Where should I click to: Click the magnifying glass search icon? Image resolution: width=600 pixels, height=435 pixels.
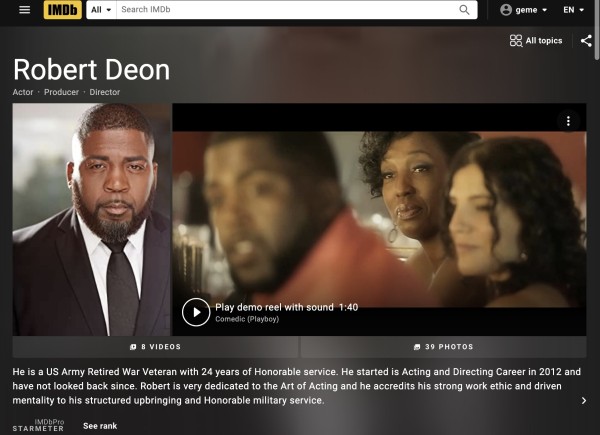point(464,10)
